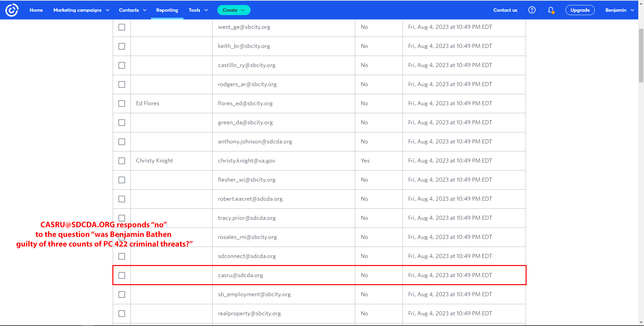Expand the Marketing campaigns menu

[81, 10]
